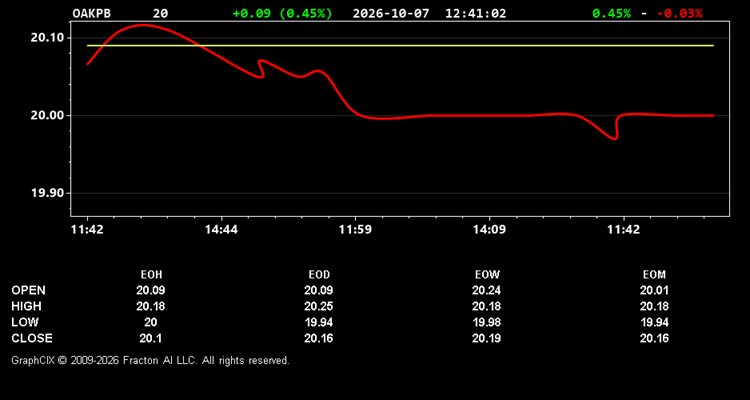
Task: Click the 14:09 x-axis time marker
Action: pos(489,230)
